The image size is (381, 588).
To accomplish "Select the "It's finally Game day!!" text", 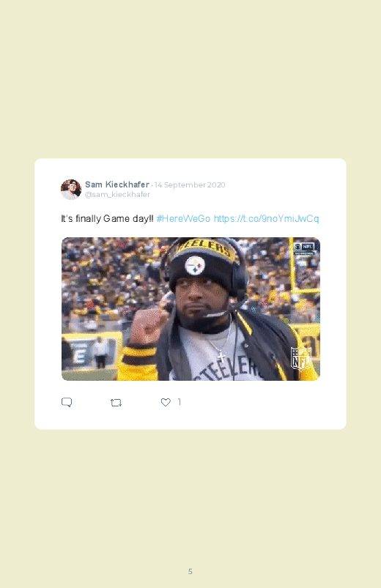I will coord(108,219).
